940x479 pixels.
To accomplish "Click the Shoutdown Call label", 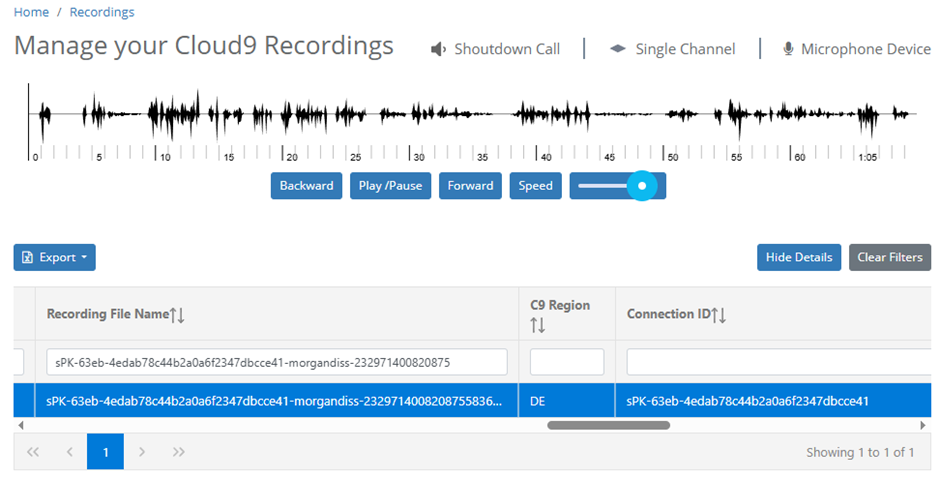I will point(507,49).
